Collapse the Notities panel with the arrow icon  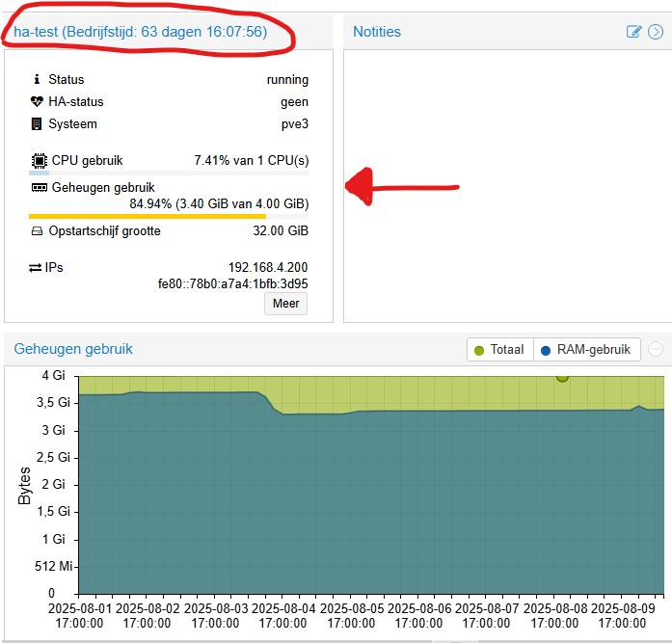coord(656,32)
